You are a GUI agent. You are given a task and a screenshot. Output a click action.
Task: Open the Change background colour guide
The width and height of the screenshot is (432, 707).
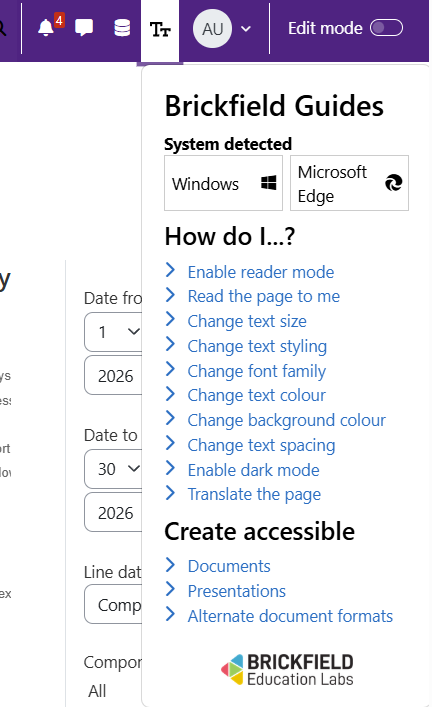click(287, 420)
